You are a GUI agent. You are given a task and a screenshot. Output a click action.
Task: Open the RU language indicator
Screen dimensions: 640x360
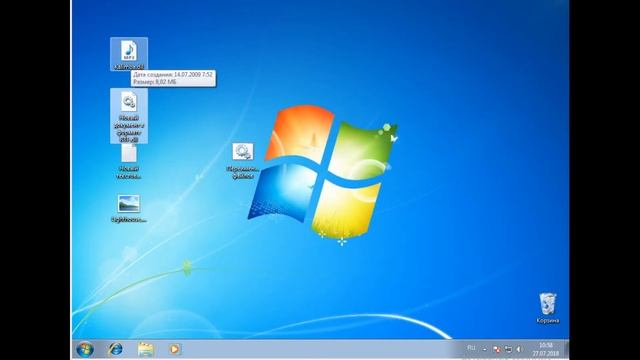coord(471,348)
